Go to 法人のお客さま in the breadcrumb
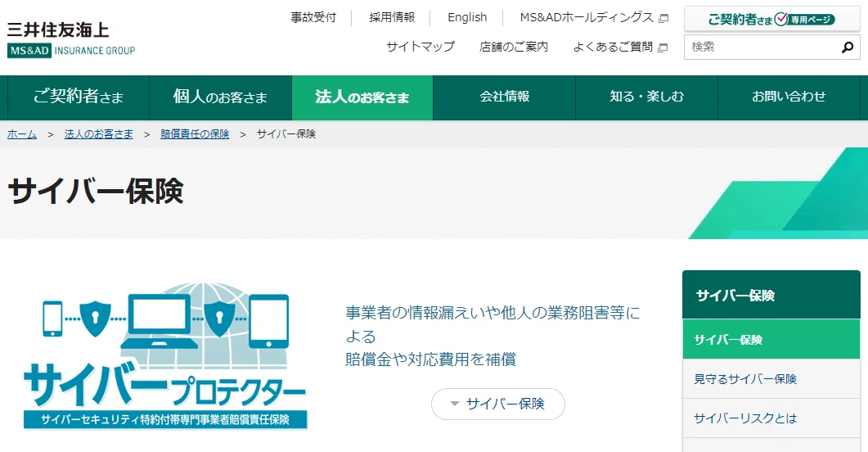This screenshot has height=452, width=868. pos(98,134)
